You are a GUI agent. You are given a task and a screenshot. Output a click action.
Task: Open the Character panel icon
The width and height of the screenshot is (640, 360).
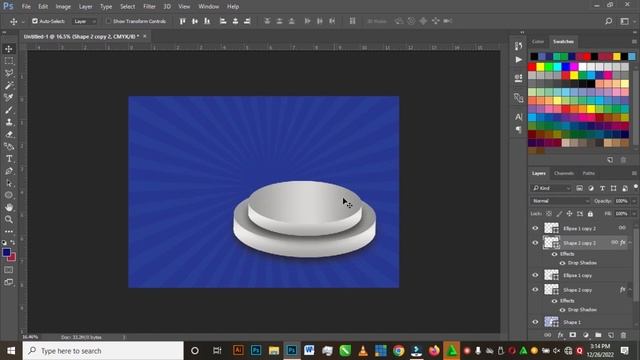[x=518, y=117]
